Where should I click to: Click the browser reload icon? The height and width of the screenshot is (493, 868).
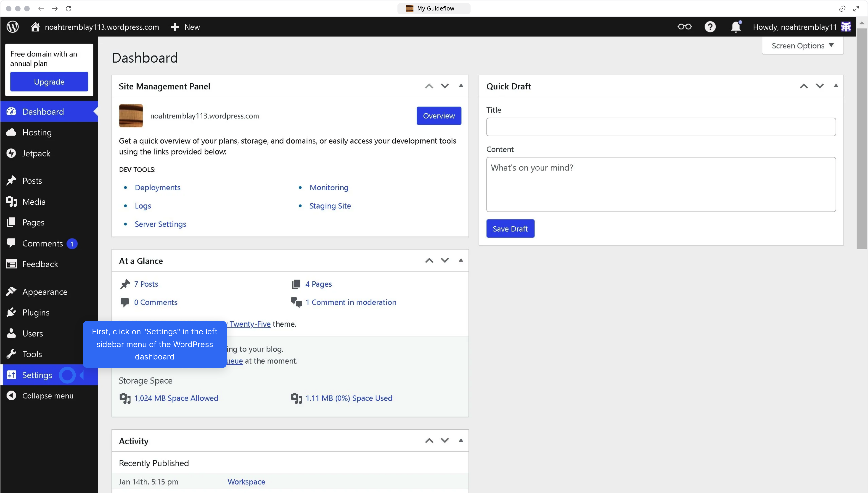69,8
